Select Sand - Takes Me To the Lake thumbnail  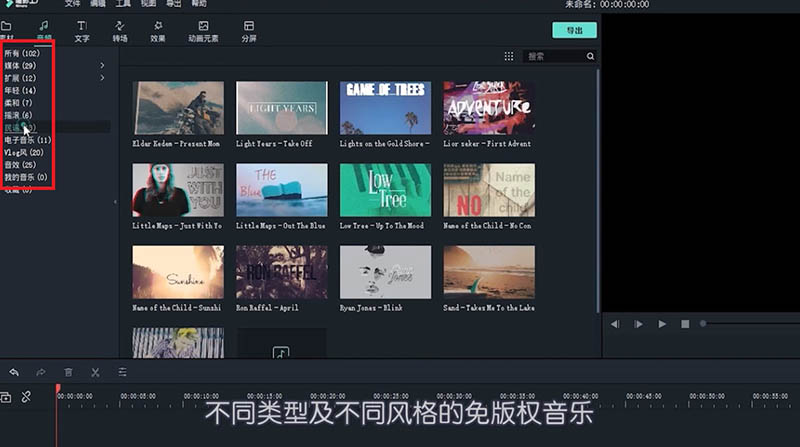pyautogui.click(x=489, y=272)
